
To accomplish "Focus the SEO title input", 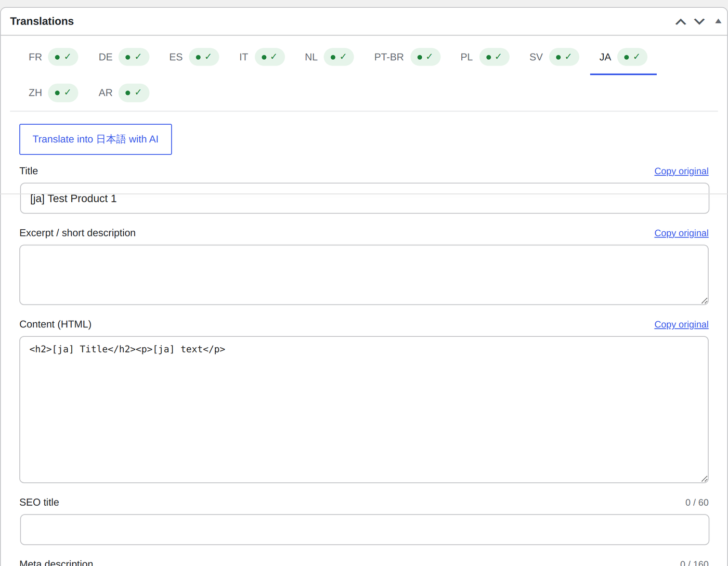I will [365, 530].
